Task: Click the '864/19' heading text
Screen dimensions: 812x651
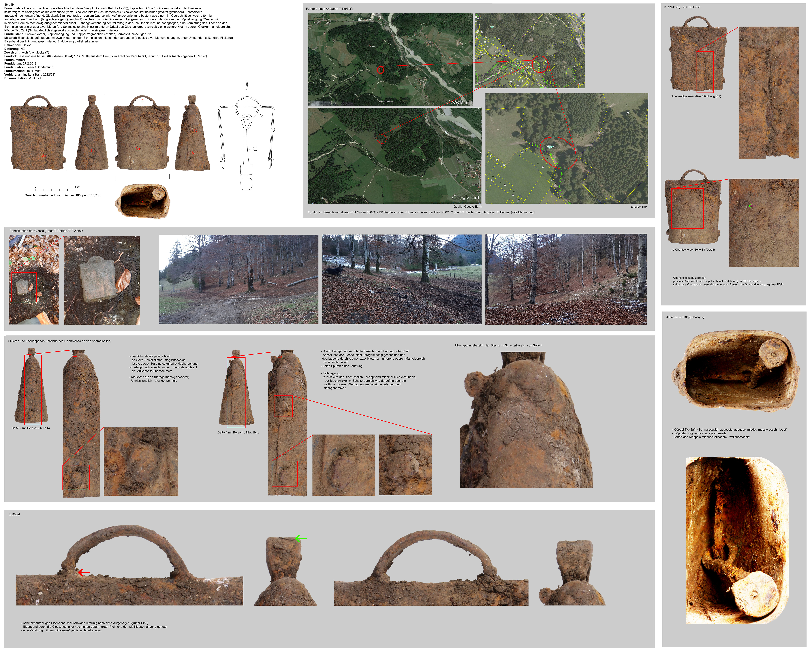Action: (x=9, y=5)
